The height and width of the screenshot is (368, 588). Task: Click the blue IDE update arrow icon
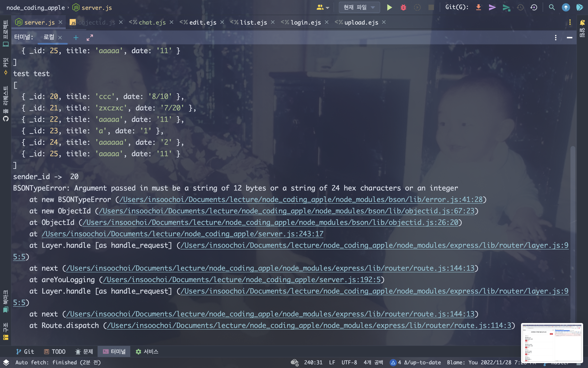coord(566,8)
